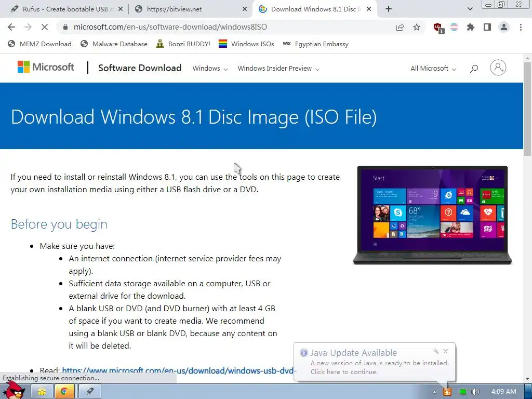Open the Chrome profile avatar
Image resolution: width=532 pixels, height=399 pixels.
504,27
